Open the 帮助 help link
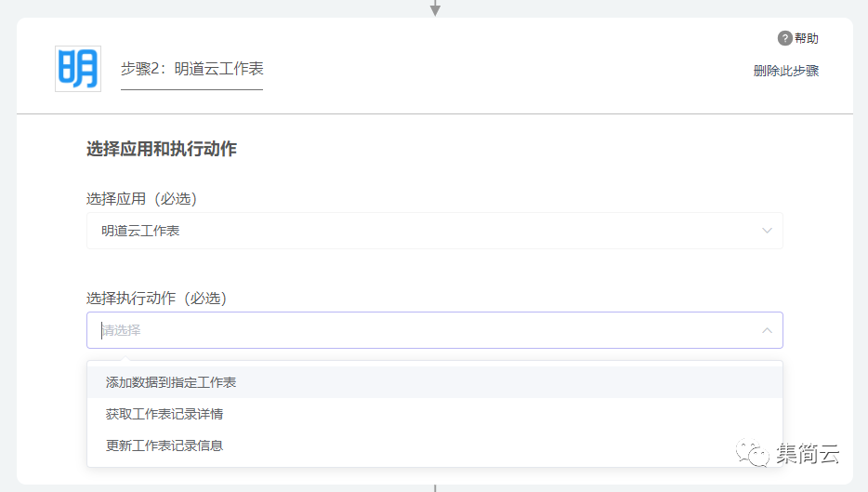868x492 pixels. click(806, 38)
